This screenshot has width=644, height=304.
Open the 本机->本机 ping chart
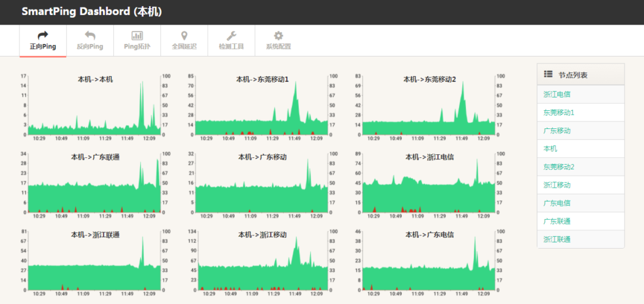pyautogui.click(x=96, y=107)
